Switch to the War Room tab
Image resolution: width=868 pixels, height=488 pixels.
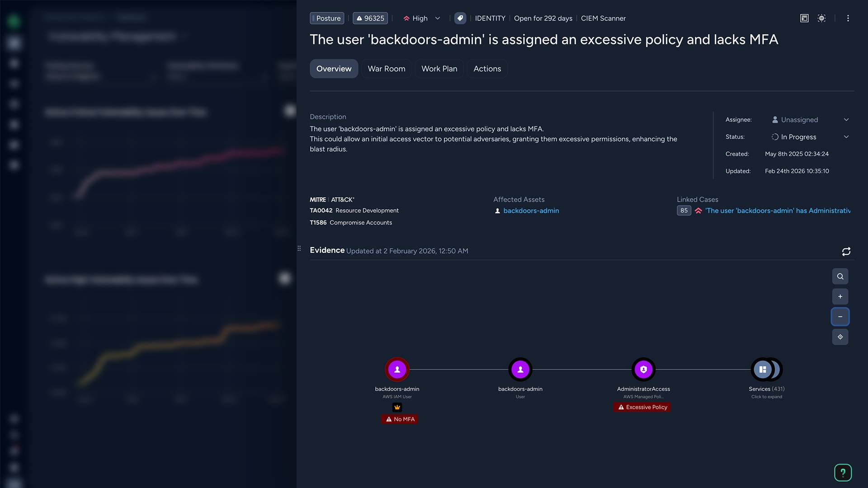click(387, 69)
